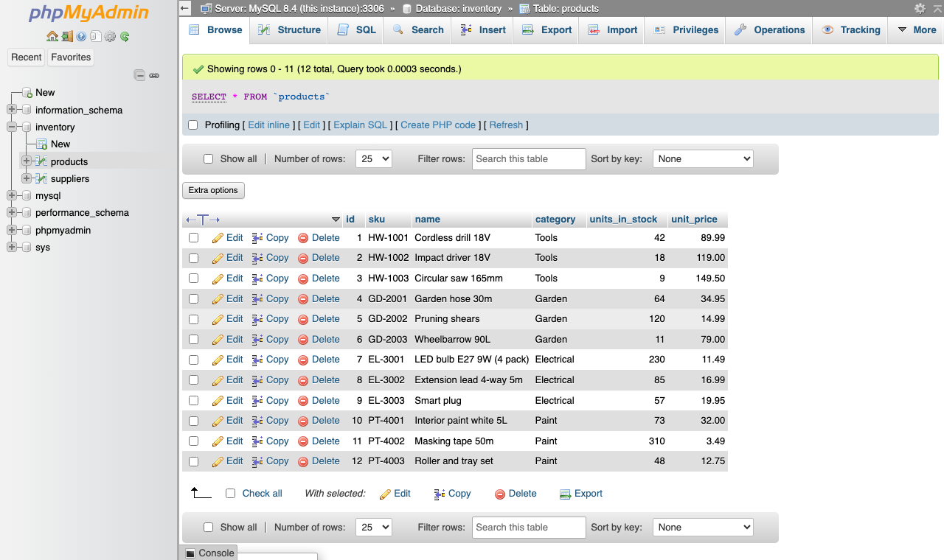Open the More tab dropdown
Screen dimensions: 944x560
[916, 30]
